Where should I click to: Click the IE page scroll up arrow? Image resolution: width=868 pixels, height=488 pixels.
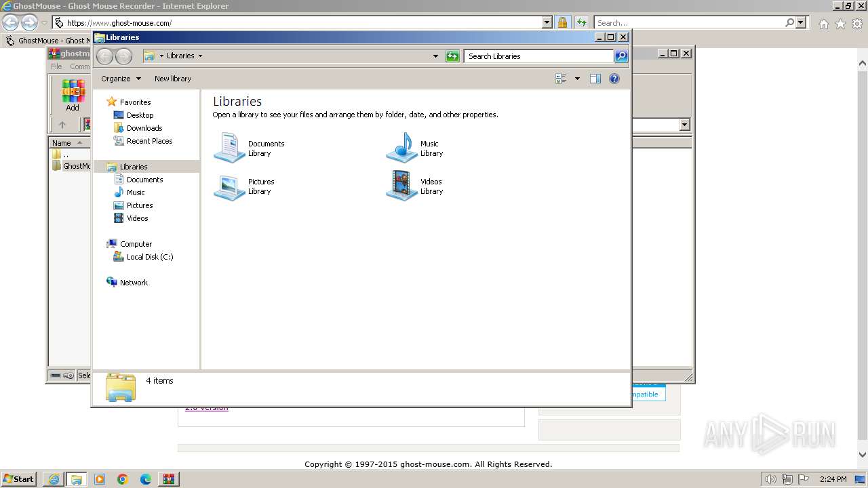(x=863, y=64)
